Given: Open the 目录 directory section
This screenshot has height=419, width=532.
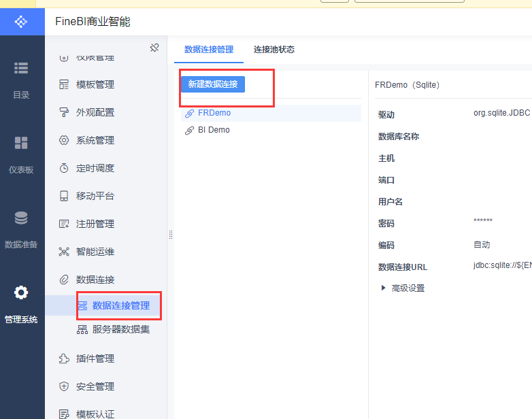Looking at the screenshot, I should click(21, 80).
